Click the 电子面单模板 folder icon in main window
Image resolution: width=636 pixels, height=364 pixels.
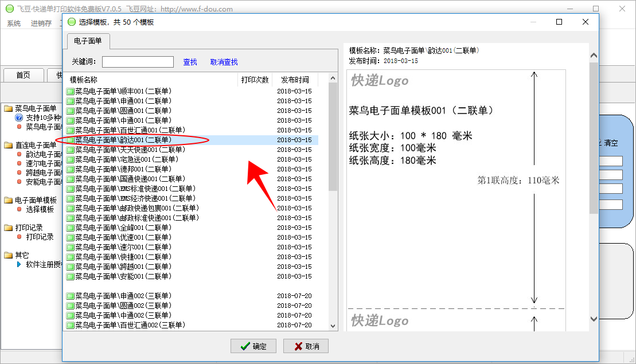[9, 200]
